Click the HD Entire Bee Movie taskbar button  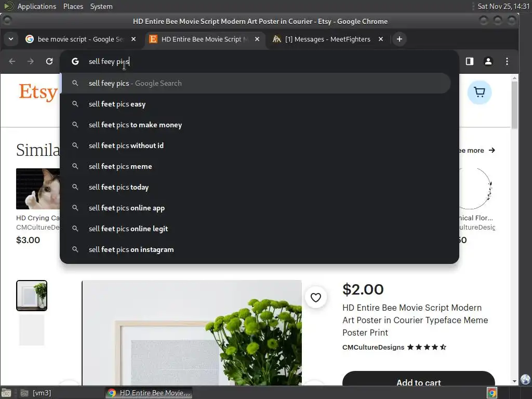[149, 393]
